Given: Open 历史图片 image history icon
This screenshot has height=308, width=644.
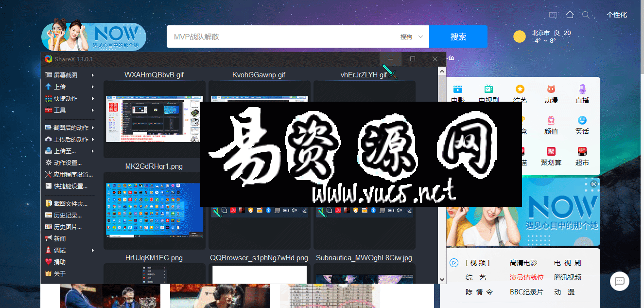Looking at the screenshot, I should (x=48, y=227).
